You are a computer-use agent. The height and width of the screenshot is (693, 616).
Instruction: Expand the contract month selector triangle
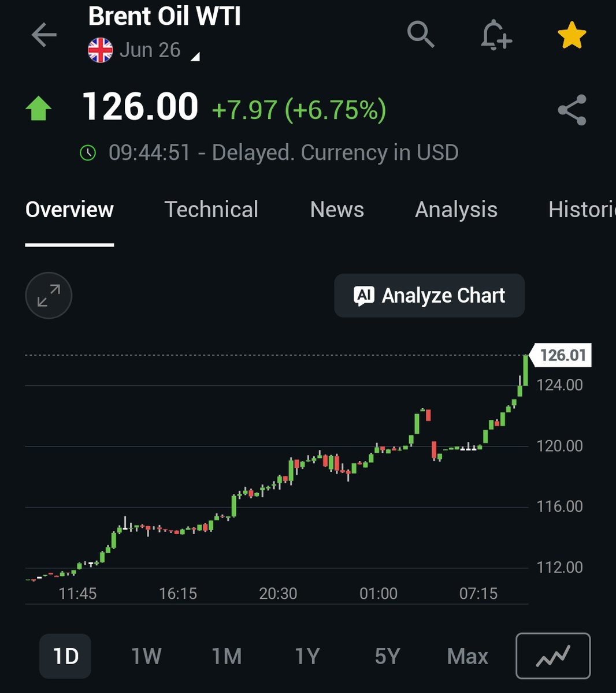click(196, 57)
